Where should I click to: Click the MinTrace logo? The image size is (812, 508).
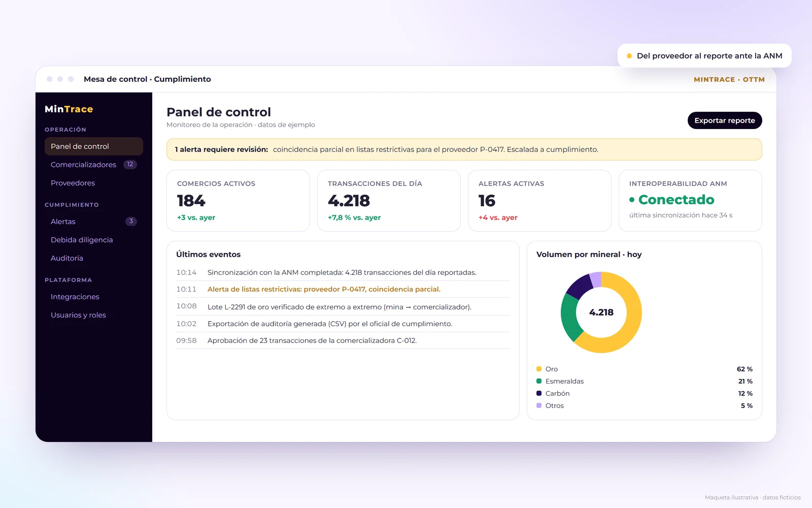(69, 109)
